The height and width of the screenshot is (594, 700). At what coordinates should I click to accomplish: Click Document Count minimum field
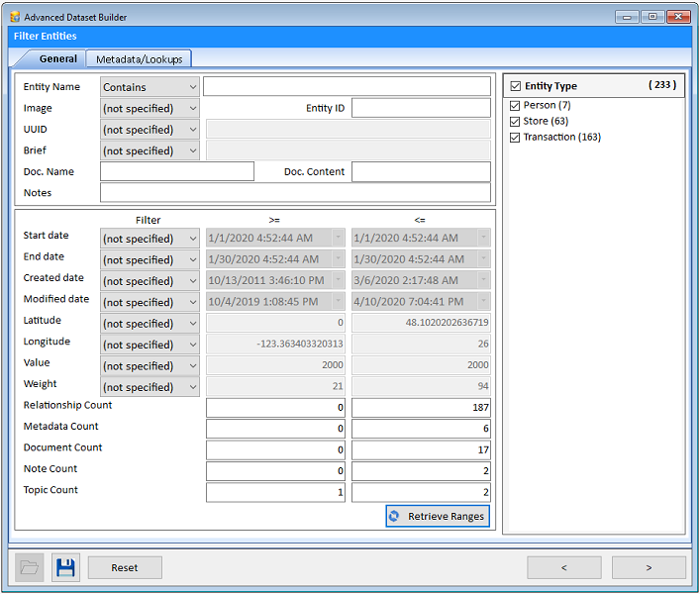pyautogui.click(x=275, y=449)
